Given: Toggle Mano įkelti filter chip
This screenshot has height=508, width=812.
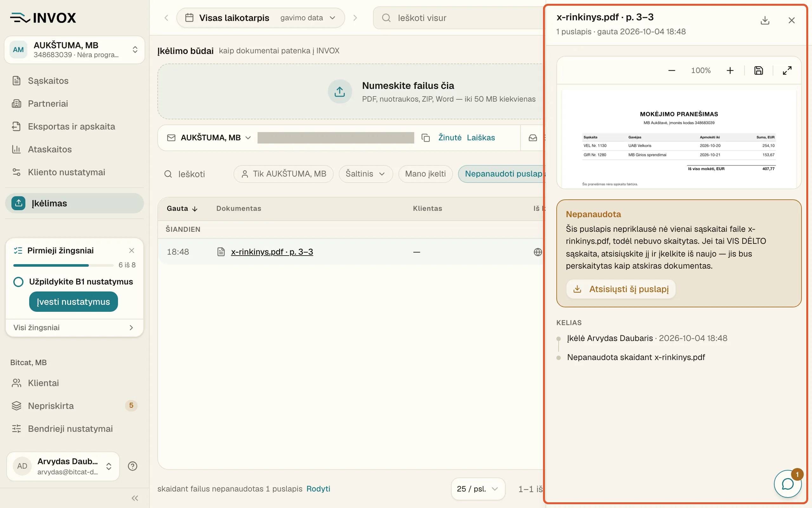Looking at the screenshot, I should tap(425, 174).
